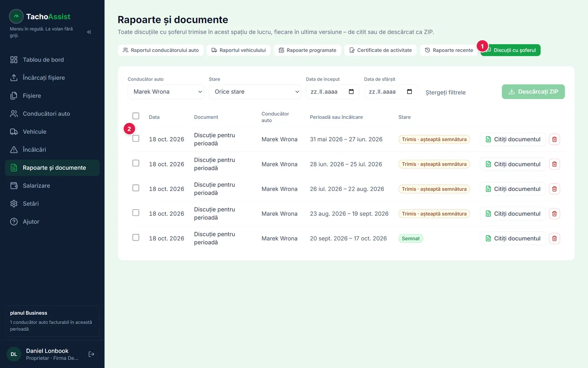Click the TachoAssist logo icon

click(x=16, y=16)
